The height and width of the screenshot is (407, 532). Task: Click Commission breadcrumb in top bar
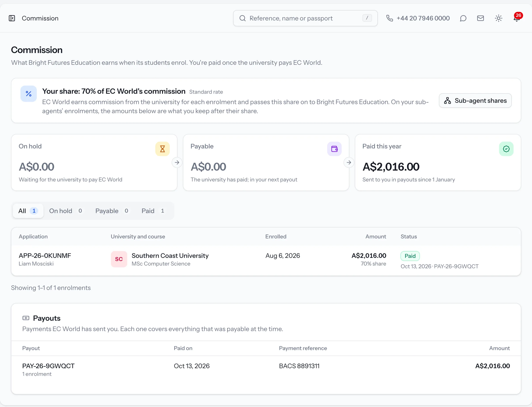[40, 18]
